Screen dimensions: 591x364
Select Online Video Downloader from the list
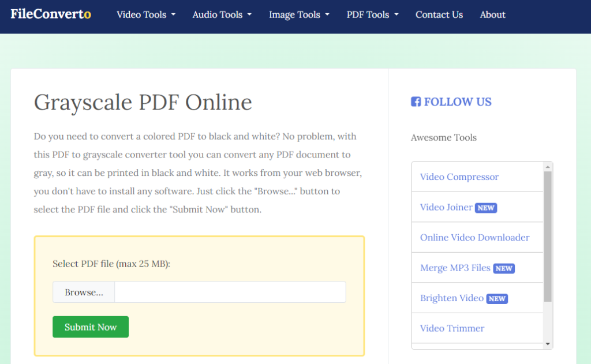point(474,238)
